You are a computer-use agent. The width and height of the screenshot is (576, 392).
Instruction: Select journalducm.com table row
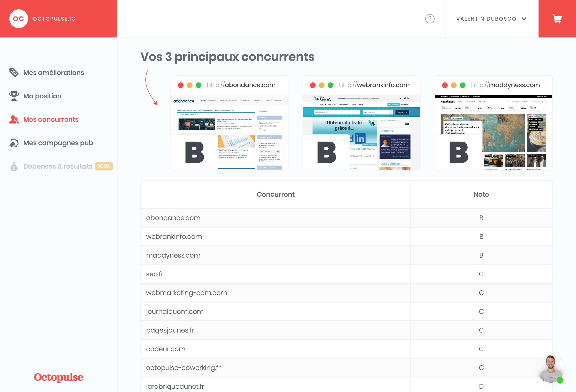pyautogui.click(x=347, y=311)
